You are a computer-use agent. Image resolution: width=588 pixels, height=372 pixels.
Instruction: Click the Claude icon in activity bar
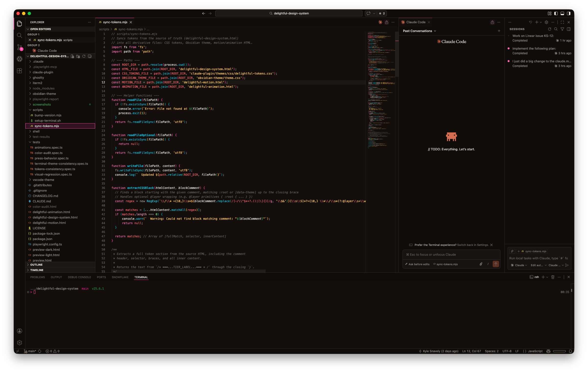[20, 59]
